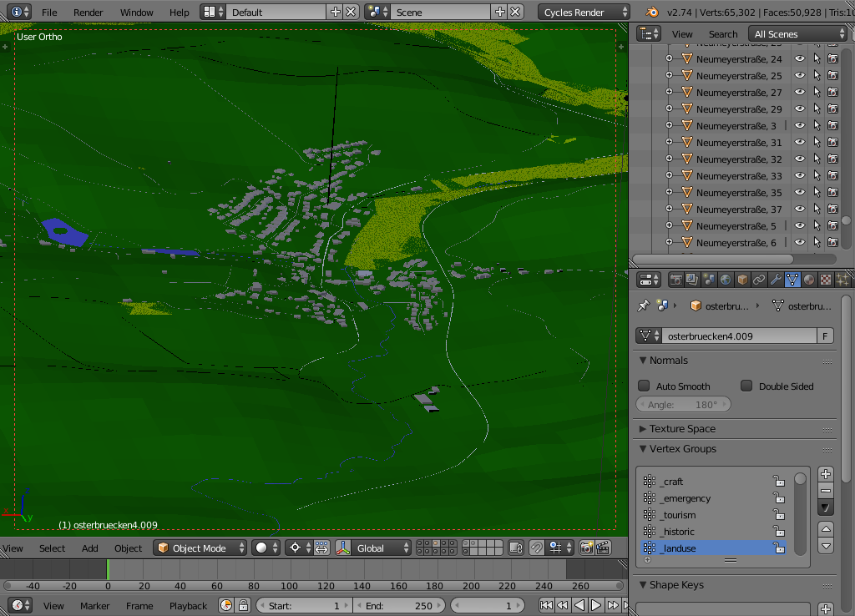The image size is (855, 616).
Task: Click the Angle slider field
Action: [x=683, y=405]
